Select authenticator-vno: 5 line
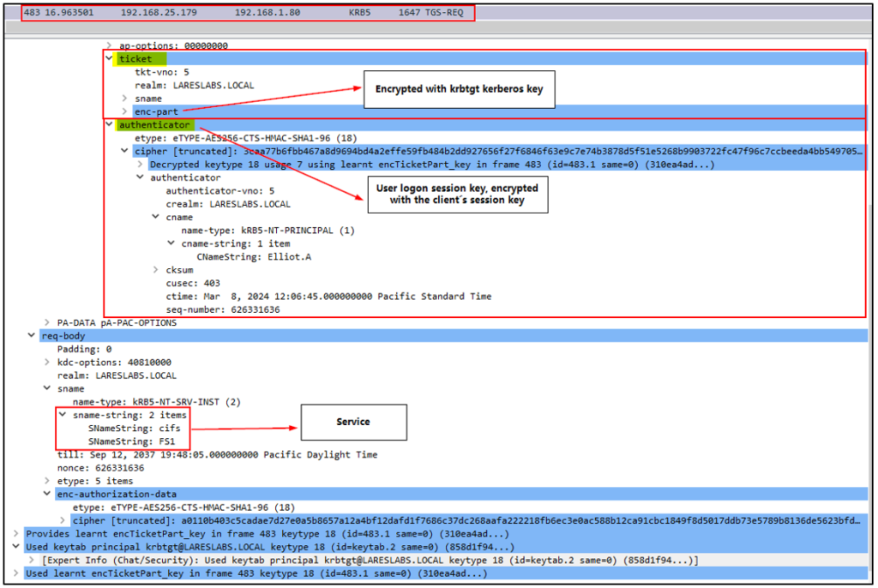This screenshot has height=588, width=878. [219, 190]
